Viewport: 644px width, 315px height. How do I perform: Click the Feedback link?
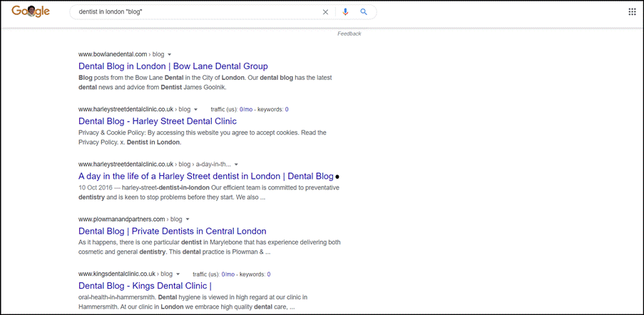[349, 34]
